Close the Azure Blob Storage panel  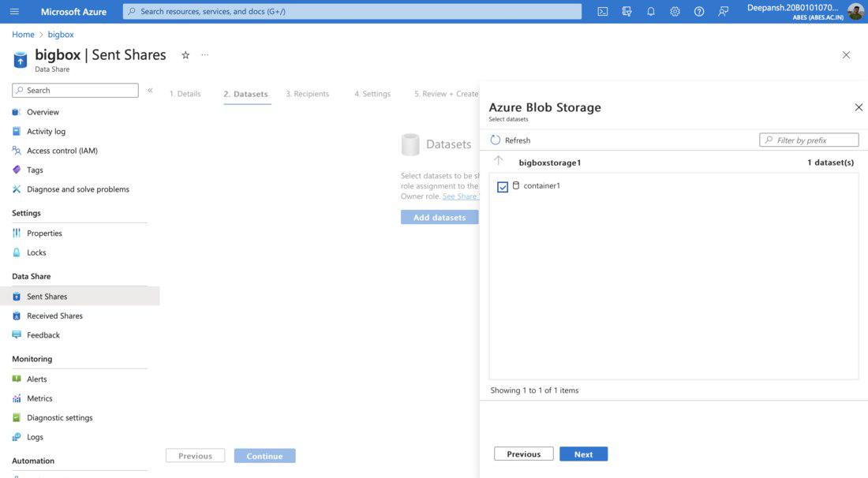click(x=859, y=107)
